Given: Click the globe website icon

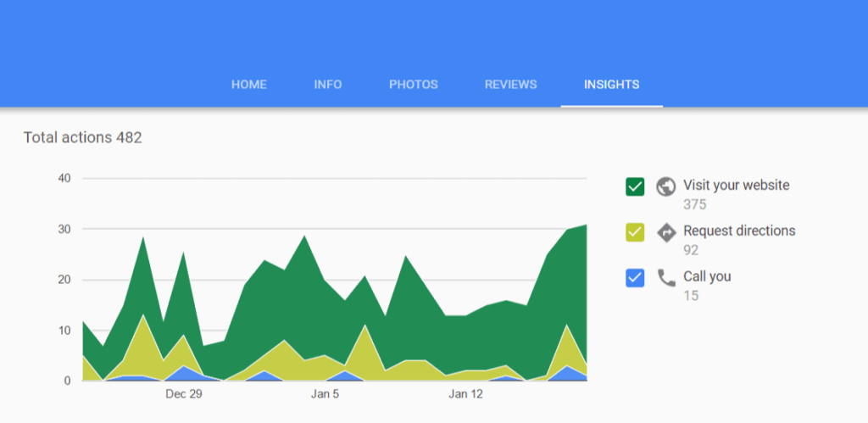Looking at the screenshot, I should click(x=666, y=186).
